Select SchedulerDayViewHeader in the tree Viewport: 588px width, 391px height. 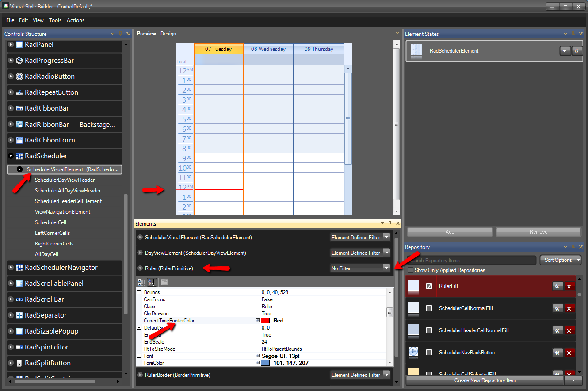(65, 180)
